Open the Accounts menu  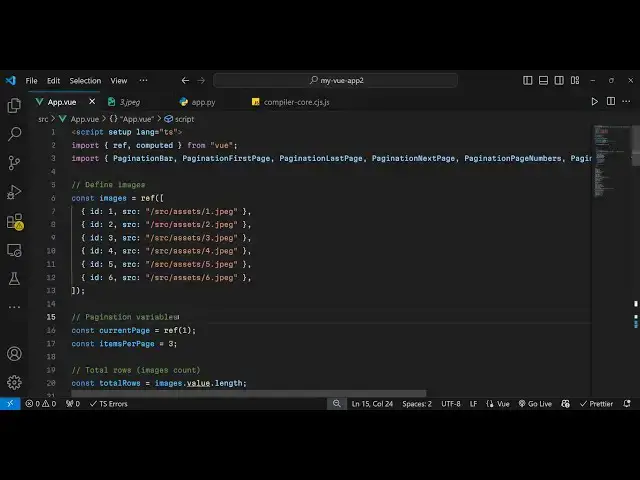[x=14, y=353]
